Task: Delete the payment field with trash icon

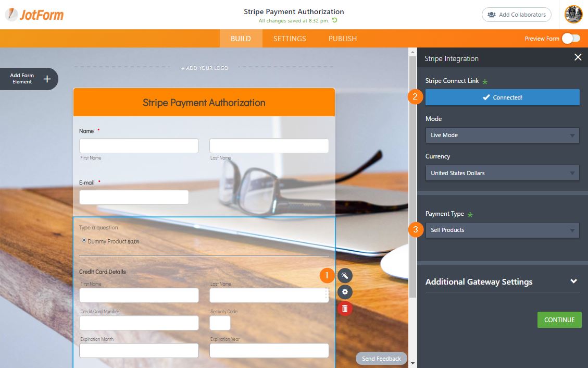Action: (345, 309)
